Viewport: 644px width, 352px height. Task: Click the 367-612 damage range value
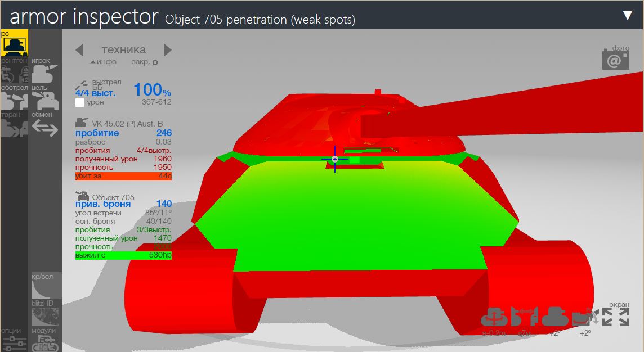pyautogui.click(x=156, y=102)
